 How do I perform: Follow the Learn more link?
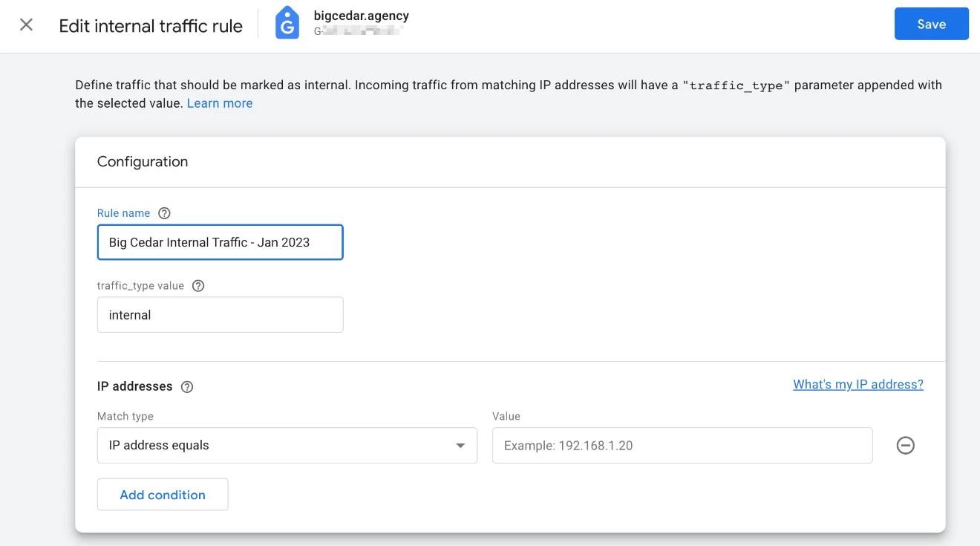[x=220, y=103]
